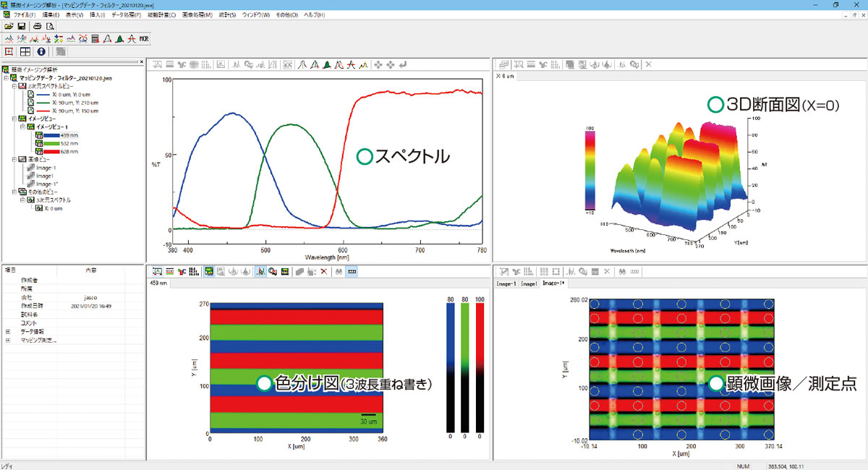868x470 pixels.
Task: Click the 作成日時 date value 2021/01/20
Action: coord(93,306)
